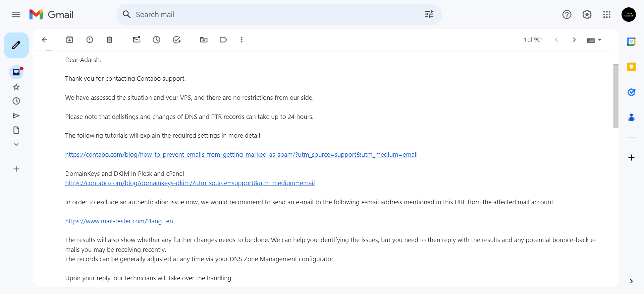Click the Gmail logo
This screenshot has height=294, width=644.
click(51, 14)
